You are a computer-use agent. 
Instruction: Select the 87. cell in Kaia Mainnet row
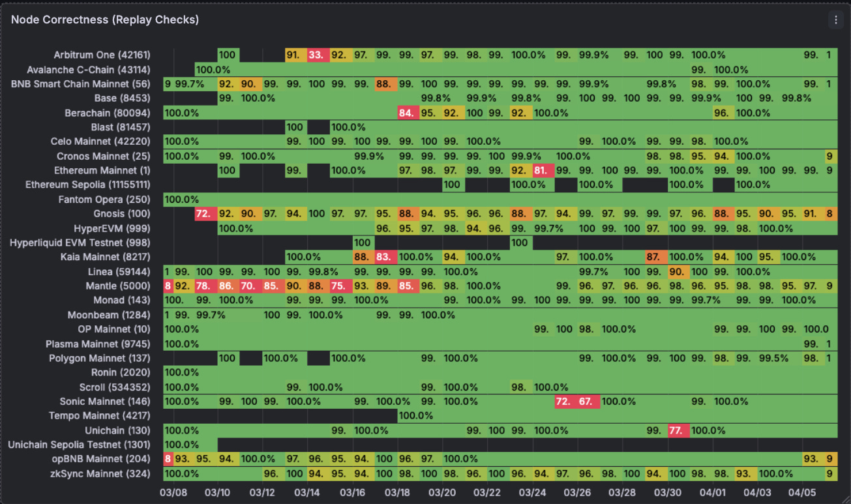(656, 257)
